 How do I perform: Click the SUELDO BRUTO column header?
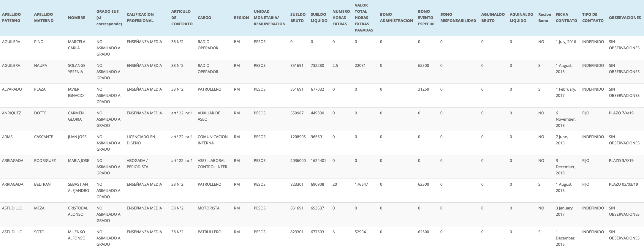[x=298, y=18]
